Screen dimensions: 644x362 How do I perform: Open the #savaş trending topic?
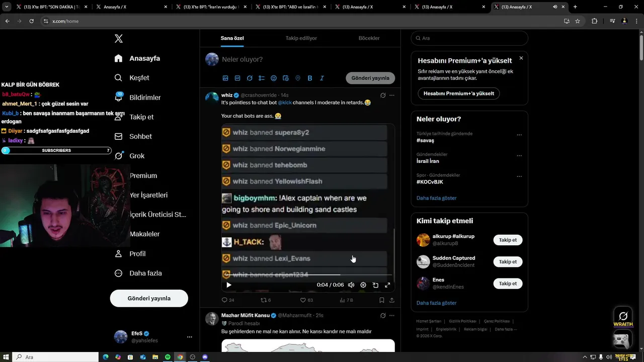(425, 141)
